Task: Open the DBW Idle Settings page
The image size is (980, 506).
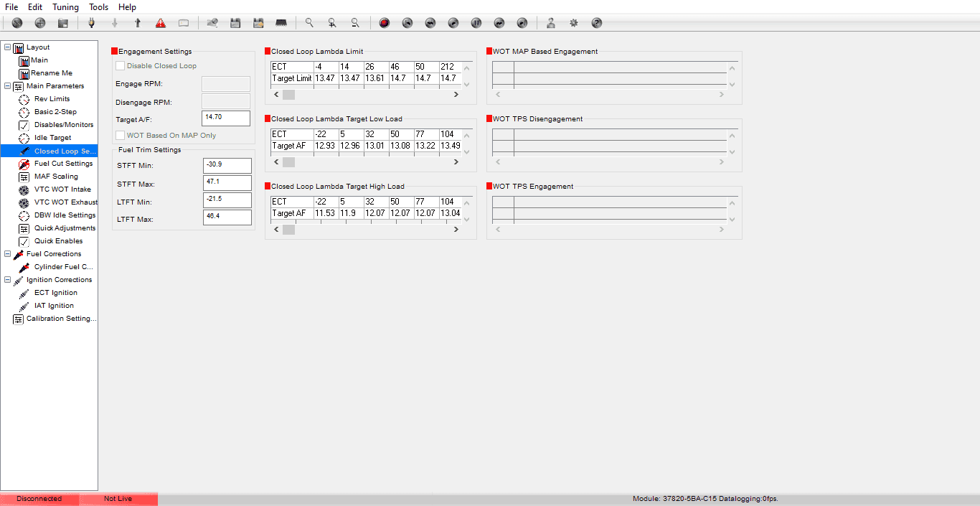Action: pyautogui.click(x=63, y=215)
